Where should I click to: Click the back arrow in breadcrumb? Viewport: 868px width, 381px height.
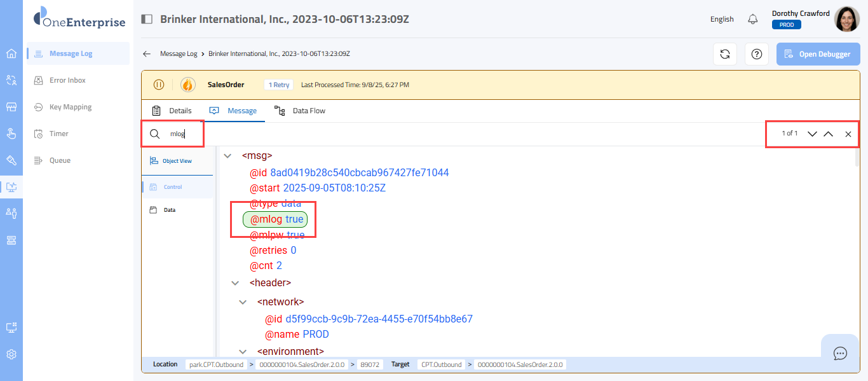point(147,54)
